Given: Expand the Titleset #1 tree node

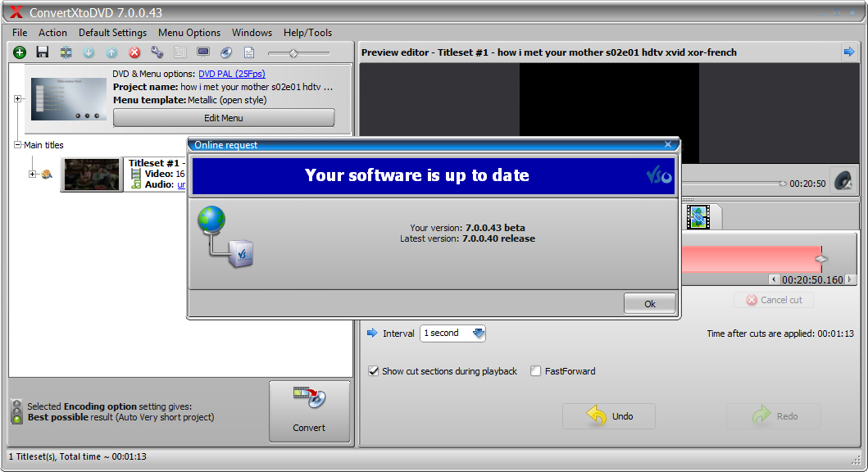Looking at the screenshot, I should click(x=32, y=175).
